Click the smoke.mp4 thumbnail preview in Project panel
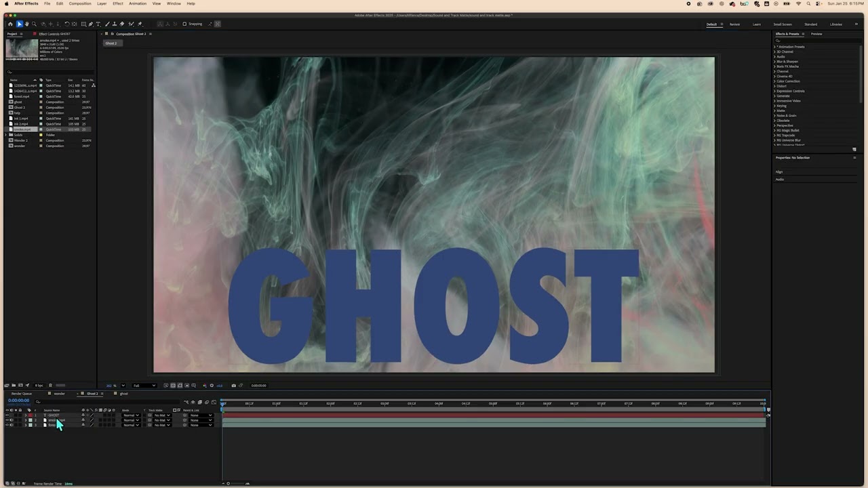Image resolution: width=868 pixels, height=488 pixels. pos(22,48)
